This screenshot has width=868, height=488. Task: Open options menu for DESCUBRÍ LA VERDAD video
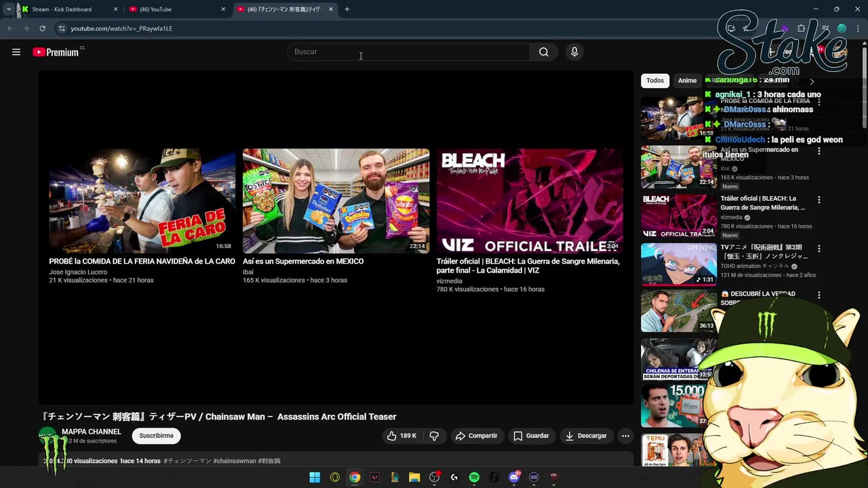click(819, 296)
